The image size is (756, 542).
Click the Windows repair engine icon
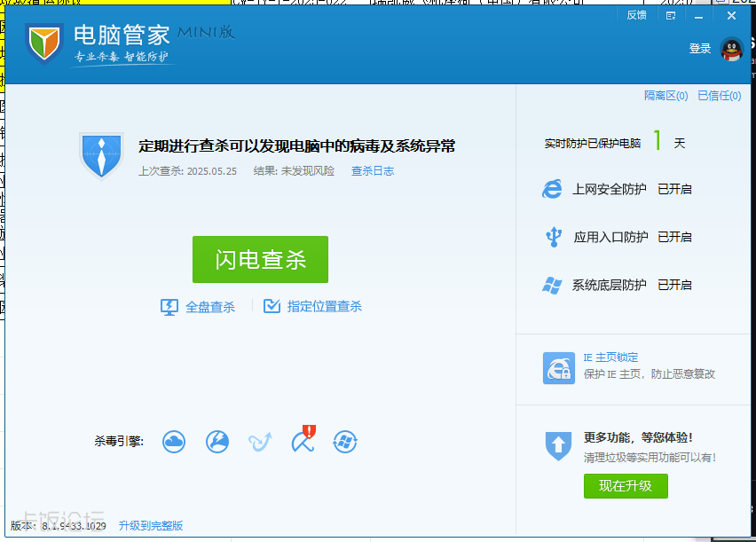[x=345, y=442]
